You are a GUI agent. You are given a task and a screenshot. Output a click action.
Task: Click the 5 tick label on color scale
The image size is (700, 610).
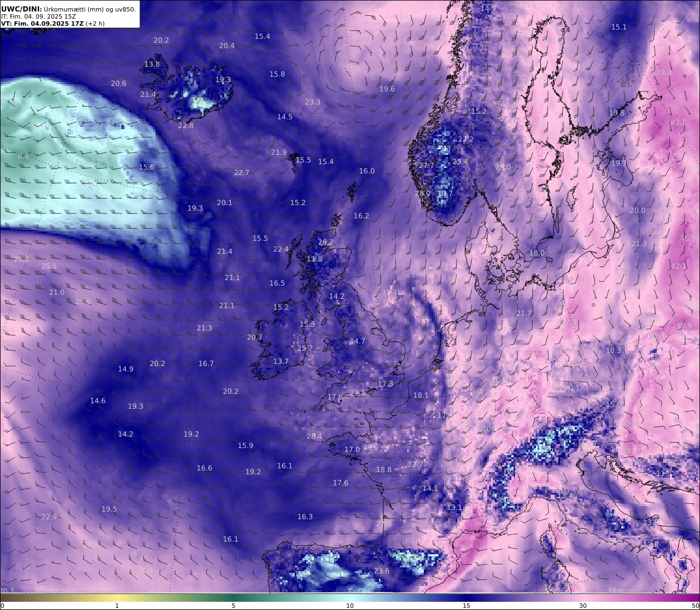click(x=234, y=606)
